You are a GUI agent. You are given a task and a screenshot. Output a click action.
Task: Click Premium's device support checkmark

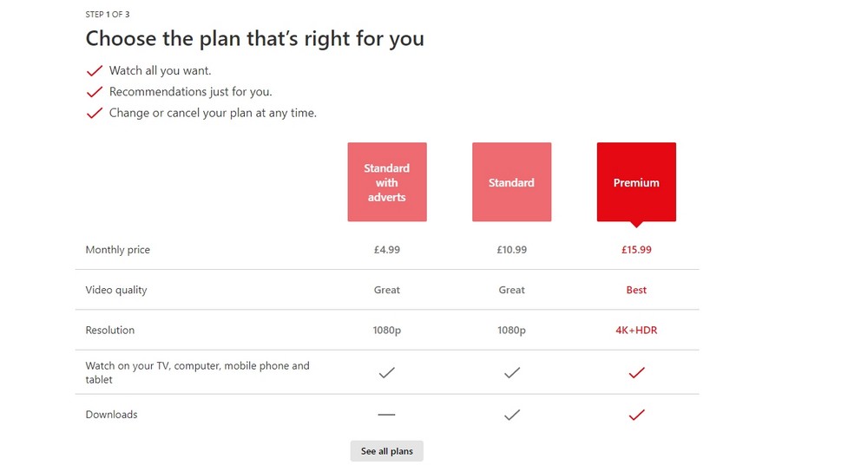(x=636, y=372)
